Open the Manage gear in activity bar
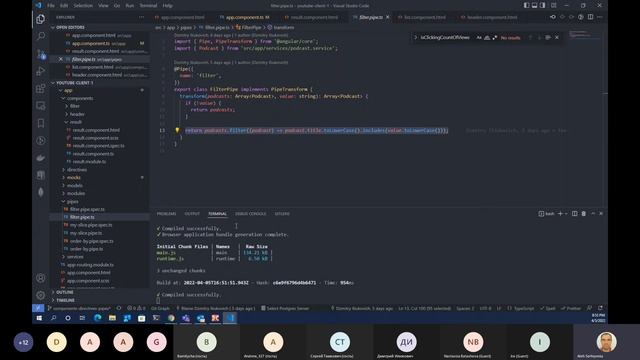The width and height of the screenshot is (640, 360). pos(40,295)
